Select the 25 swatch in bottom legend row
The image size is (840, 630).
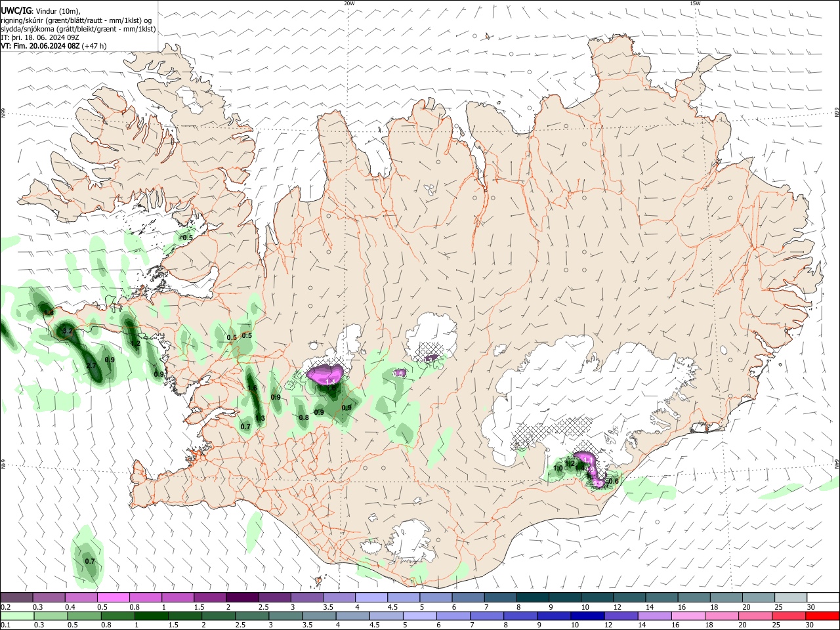tap(789, 616)
